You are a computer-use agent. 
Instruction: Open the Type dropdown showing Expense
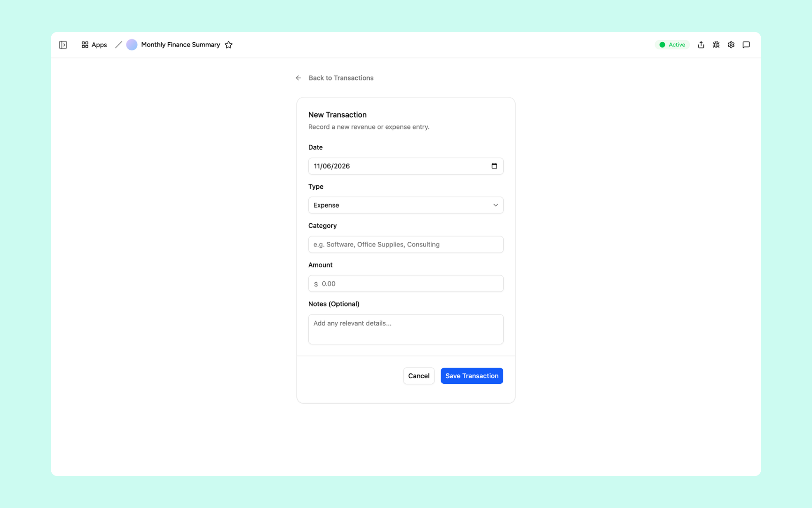click(406, 205)
